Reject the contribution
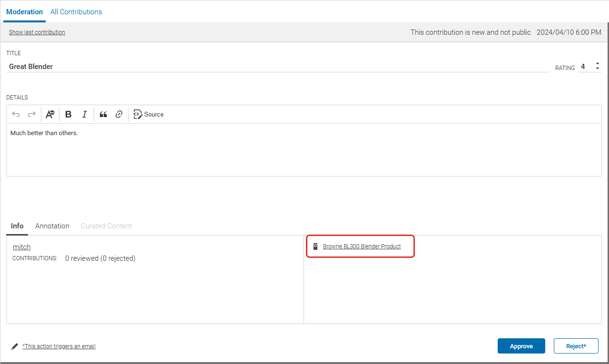Screen dimensions: 609x364 pyautogui.click(x=576, y=346)
